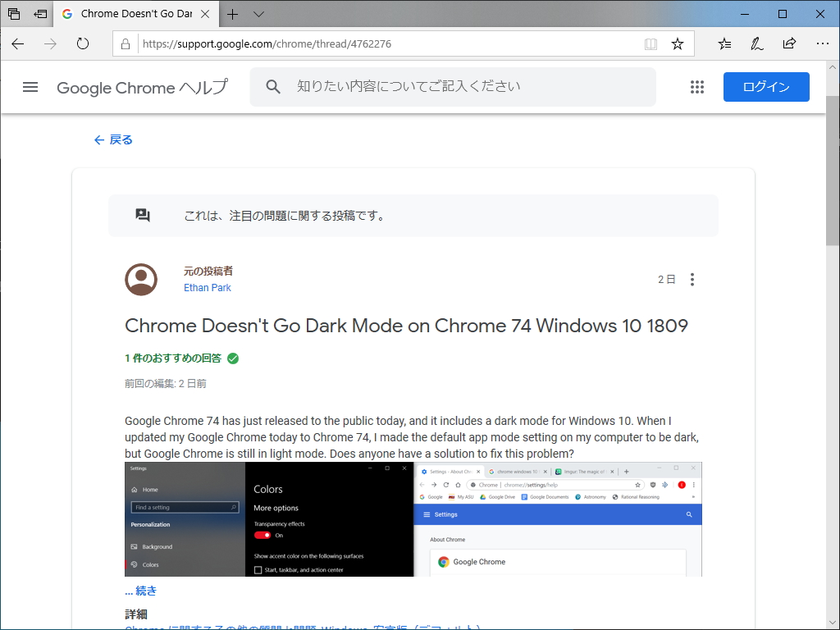Go forward in browser history

point(50,44)
